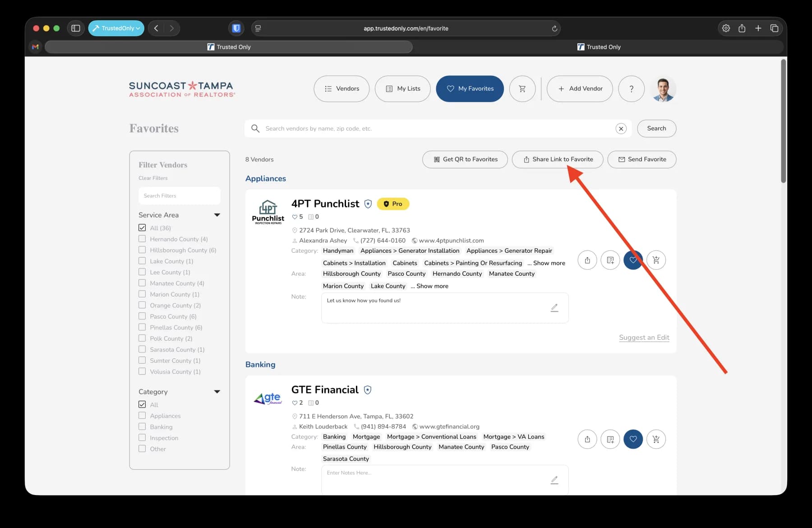Reload the page using refresh icon
Viewport: 812px width, 528px height.
pos(554,28)
